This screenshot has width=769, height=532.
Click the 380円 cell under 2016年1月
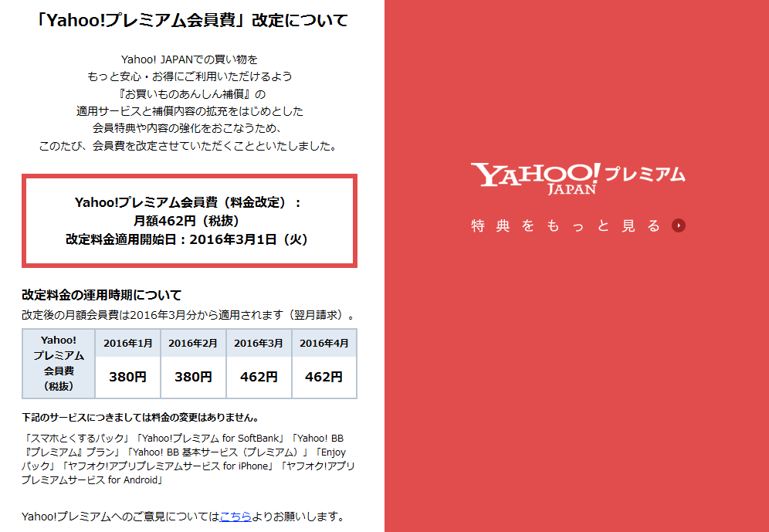coord(127,377)
